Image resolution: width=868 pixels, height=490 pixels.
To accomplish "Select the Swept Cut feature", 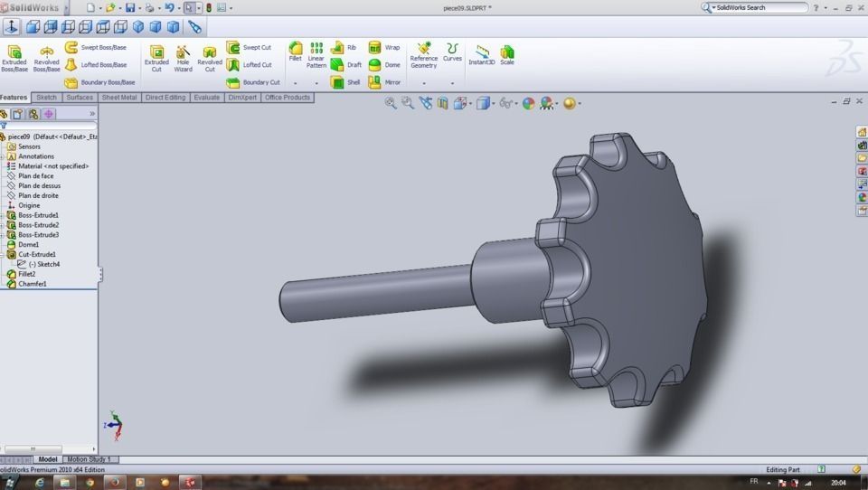I will (249, 48).
